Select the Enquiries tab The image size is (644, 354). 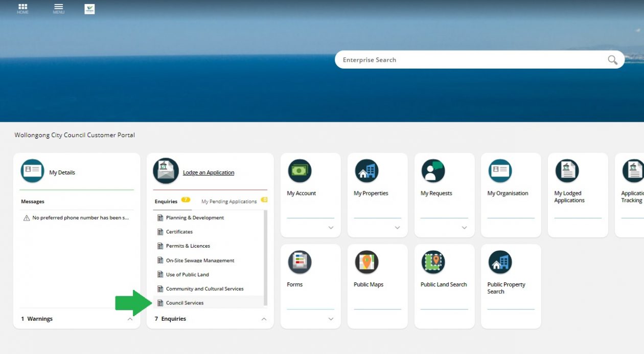166,202
